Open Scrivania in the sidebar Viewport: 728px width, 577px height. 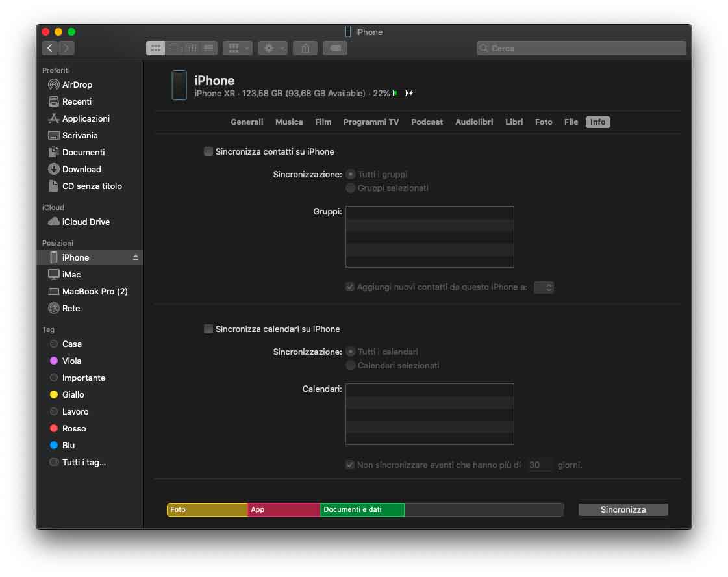click(x=89, y=135)
